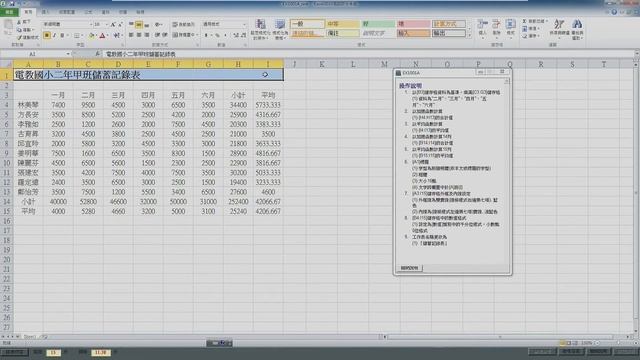Viewport: 640px width, 360px height.
Task: Click the fill color bucket icon
Action: [92, 36]
